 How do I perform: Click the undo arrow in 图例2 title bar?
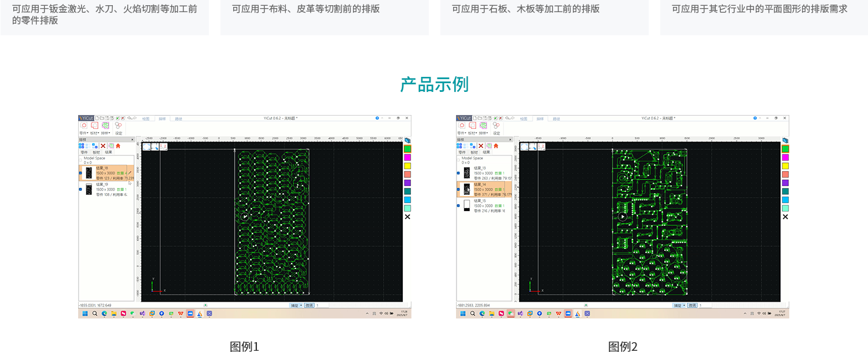click(506, 118)
